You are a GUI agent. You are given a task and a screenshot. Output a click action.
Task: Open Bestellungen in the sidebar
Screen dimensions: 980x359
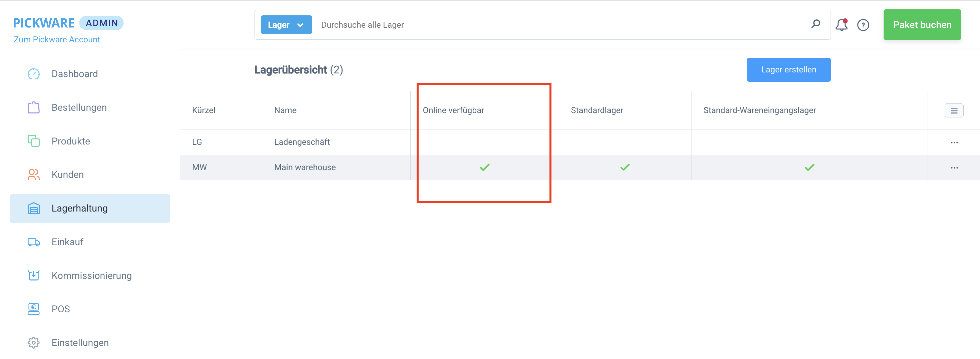coord(79,108)
